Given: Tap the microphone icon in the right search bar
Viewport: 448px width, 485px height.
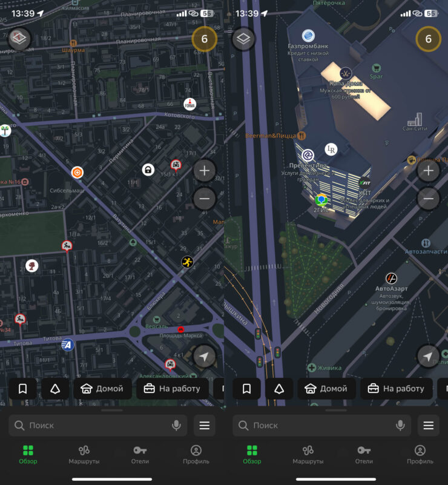Looking at the screenshot, I should click(x=400, y=426).
